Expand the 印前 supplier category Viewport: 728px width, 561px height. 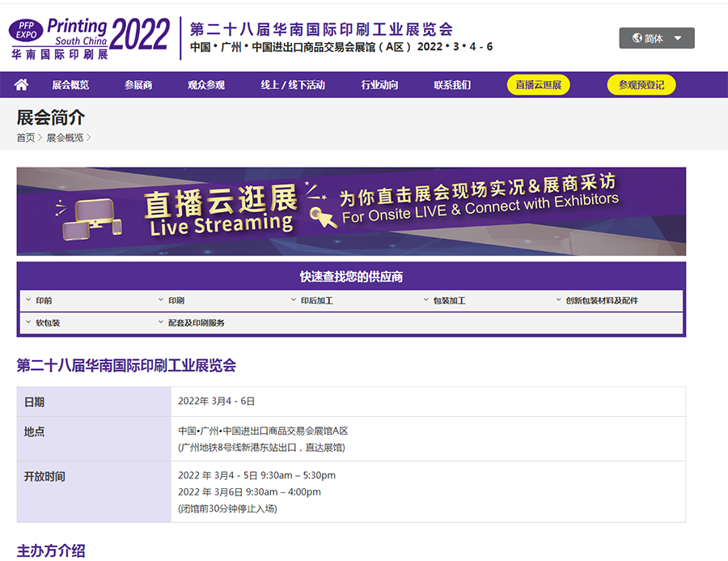[44, 300]
